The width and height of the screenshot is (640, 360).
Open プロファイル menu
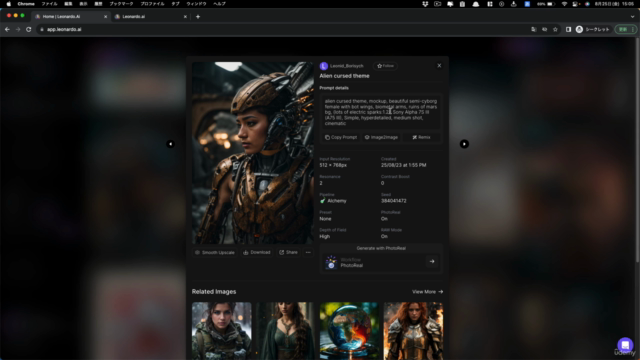click(x=152, y=4)
